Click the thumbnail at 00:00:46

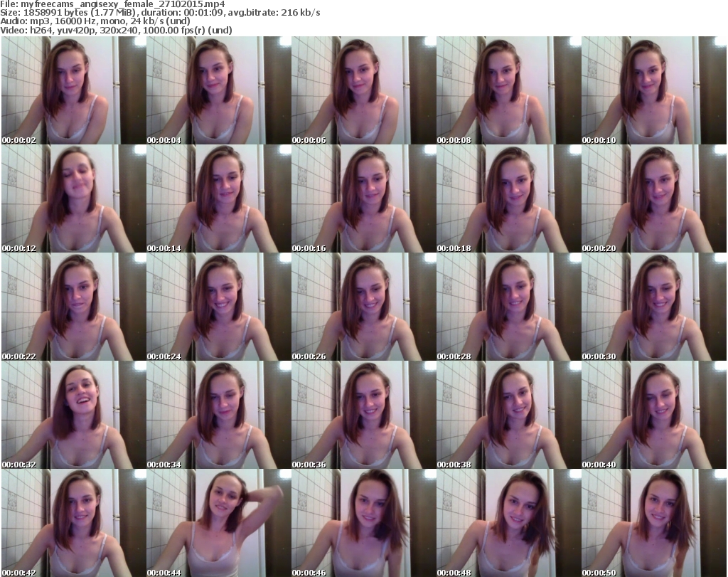363,523
